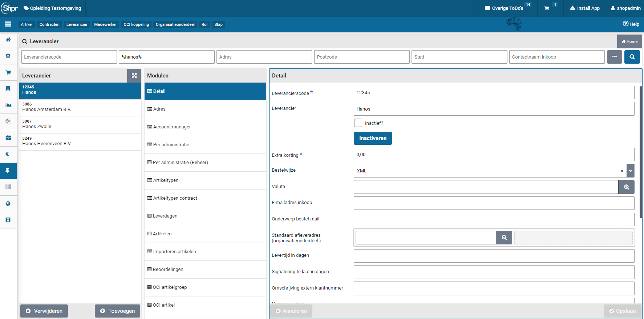The height and width of the screenshot is (319, 644).
Task: Click the Valuta lookup magnifier icon
Action: (x=626, y=187)
